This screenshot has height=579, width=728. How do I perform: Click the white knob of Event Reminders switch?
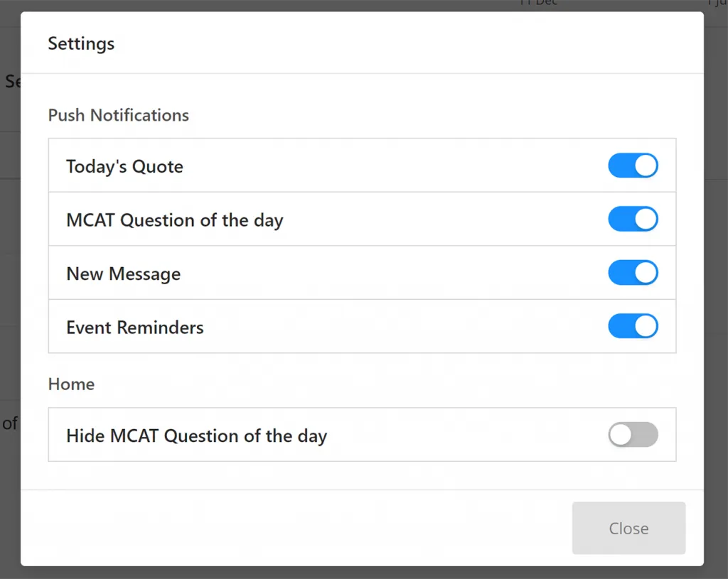pyautogui.click(x=646, y=326)
